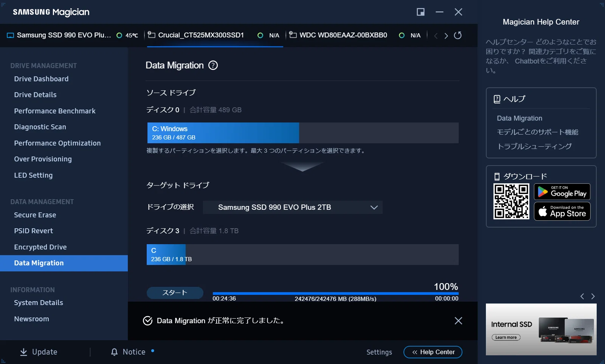Open the Notice panel
This screenshot has width=605, height=364.
click(x=134, y=352)
